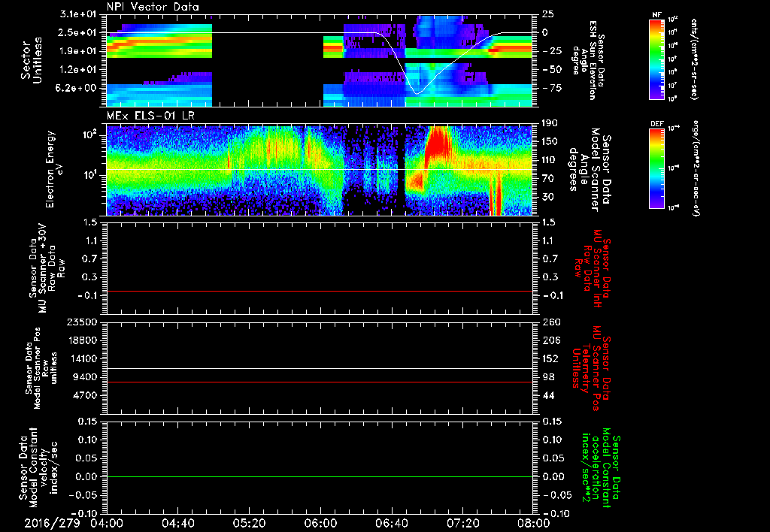Image resolution: width=770 pixels, height=532 pixels.
Task: Click the 4700 scanner position tick
Action: [84, 395]
